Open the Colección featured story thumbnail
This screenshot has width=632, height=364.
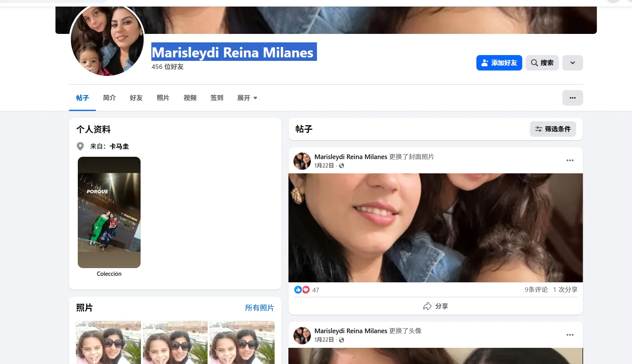(x=109, y=212)
